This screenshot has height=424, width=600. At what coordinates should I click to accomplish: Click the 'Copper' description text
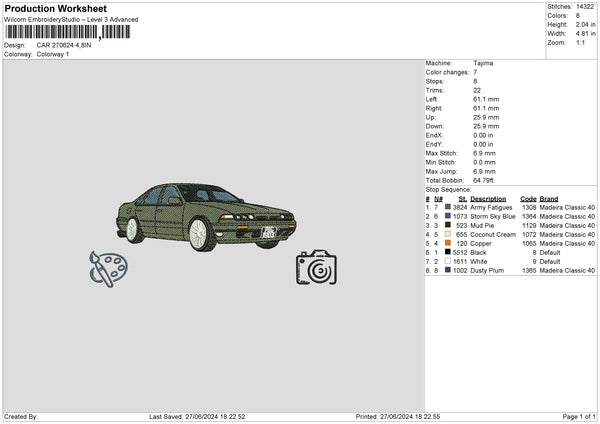(x=481, y=243)
